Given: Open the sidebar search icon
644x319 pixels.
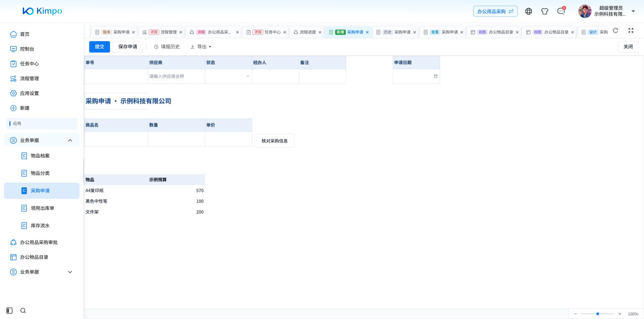Looking at the screenshot, I should [x=23, y=311].
